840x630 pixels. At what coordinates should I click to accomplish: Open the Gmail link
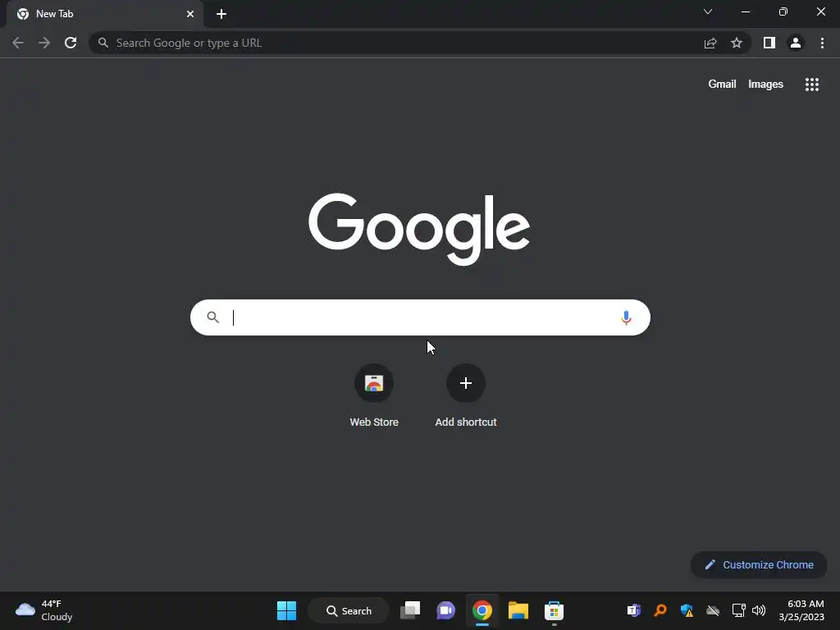[x=722, y=84]
